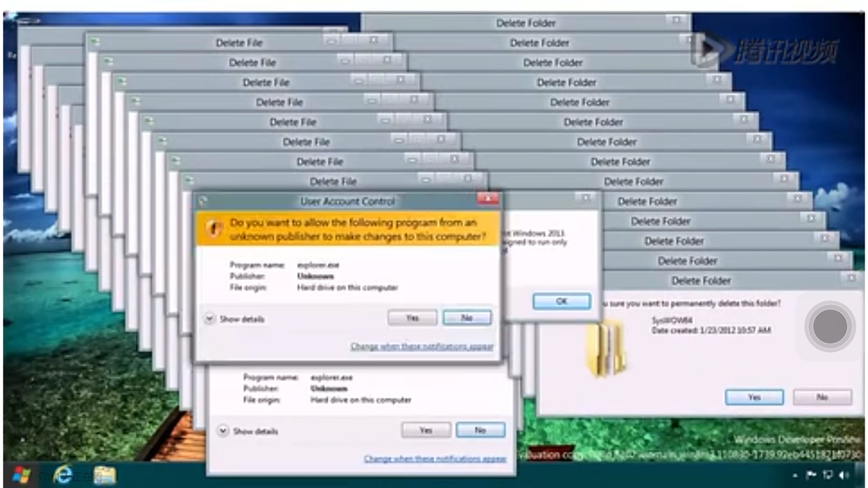This screenshot has width=868, height=488.
Task: Close the User Account Control dialog
Action: click(488, 199)
